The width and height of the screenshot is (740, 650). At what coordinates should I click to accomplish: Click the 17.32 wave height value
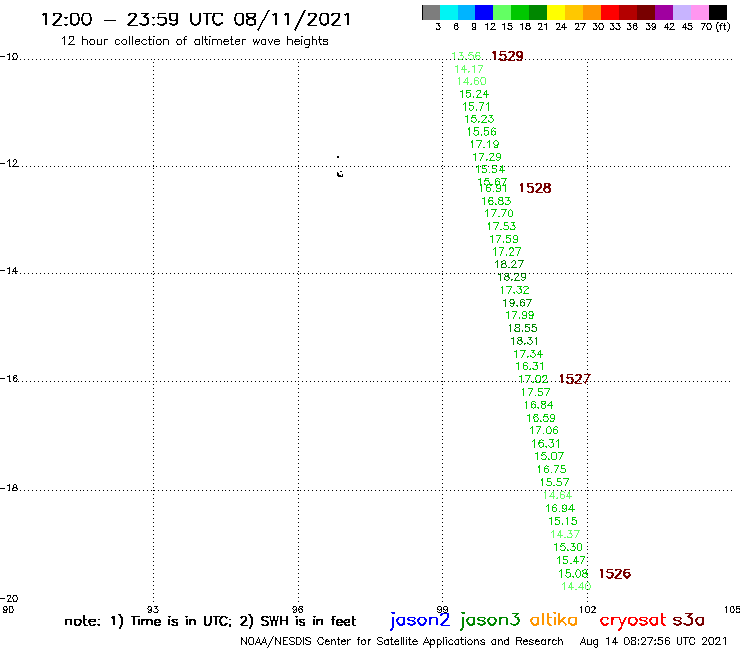coord(514,290)
